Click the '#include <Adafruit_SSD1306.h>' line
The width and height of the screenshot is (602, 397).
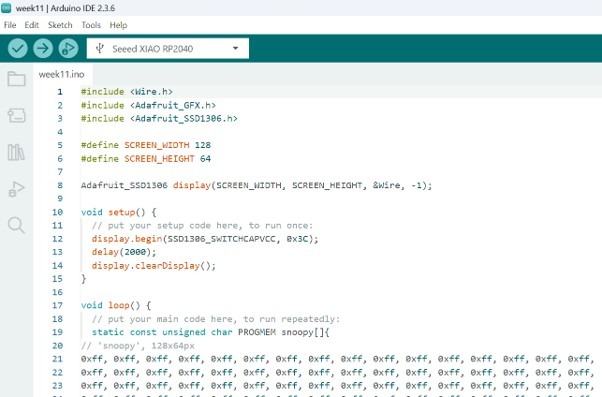pos(159,119)
